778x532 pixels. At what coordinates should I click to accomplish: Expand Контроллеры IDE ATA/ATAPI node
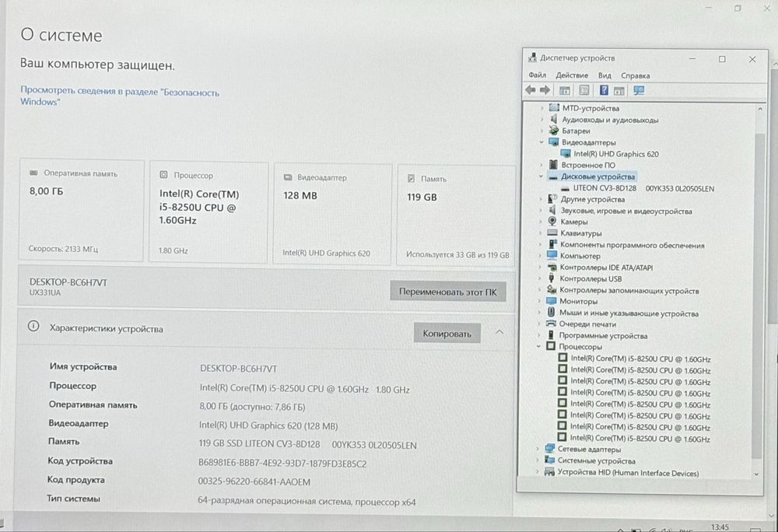pyautogui.click(x=540, y=267)
